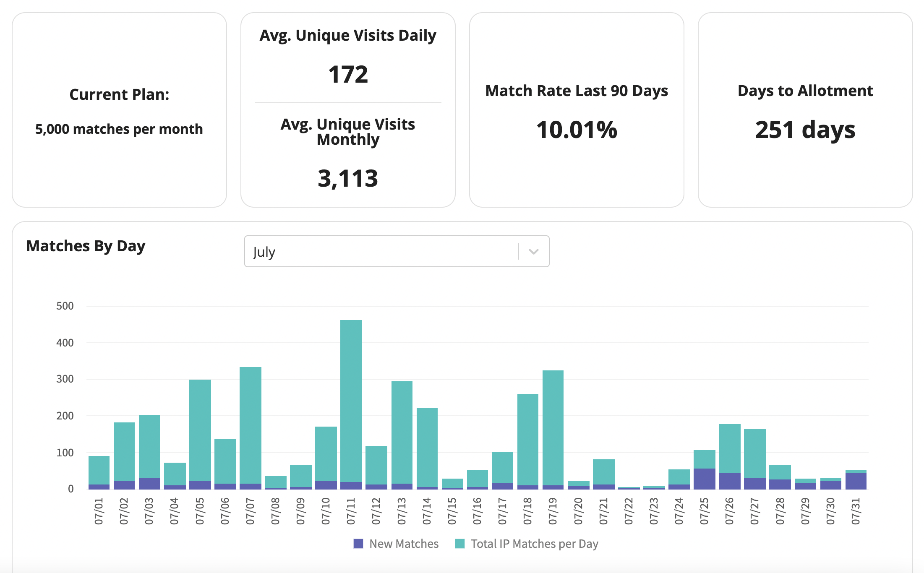Click the Current Plan: heading

(x=119, y=94)
